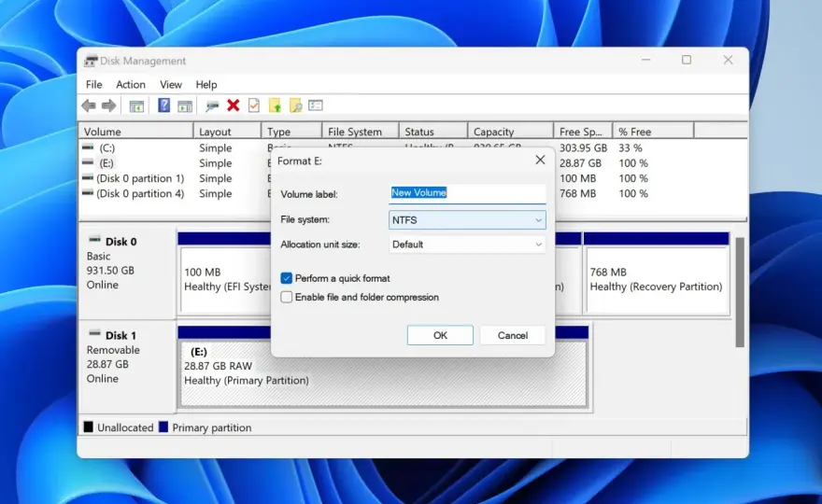Click the settings list toolbar icon

click(316, 105)
